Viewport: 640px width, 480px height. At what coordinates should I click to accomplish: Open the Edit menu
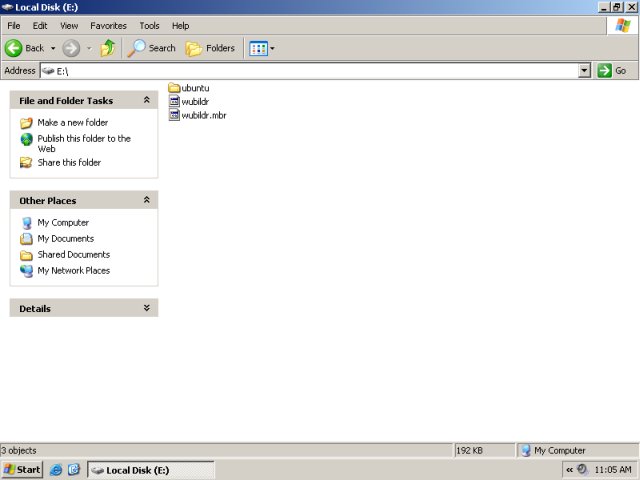point(40,26)
